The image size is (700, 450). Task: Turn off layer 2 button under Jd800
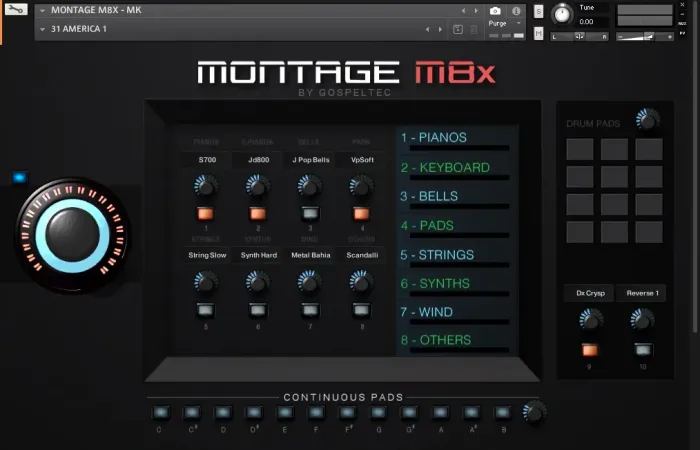click(x=258, y=213)
